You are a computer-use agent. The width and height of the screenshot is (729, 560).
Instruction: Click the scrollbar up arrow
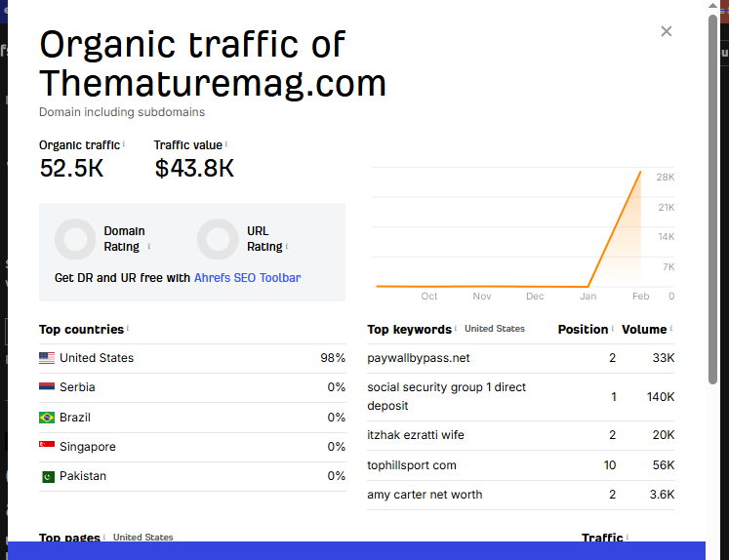[712, 6]
